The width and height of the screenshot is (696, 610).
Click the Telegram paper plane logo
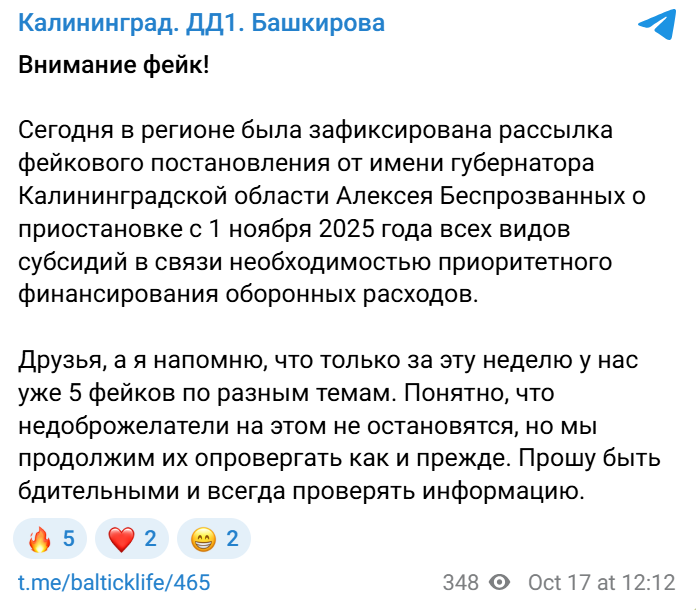(655, 26)
